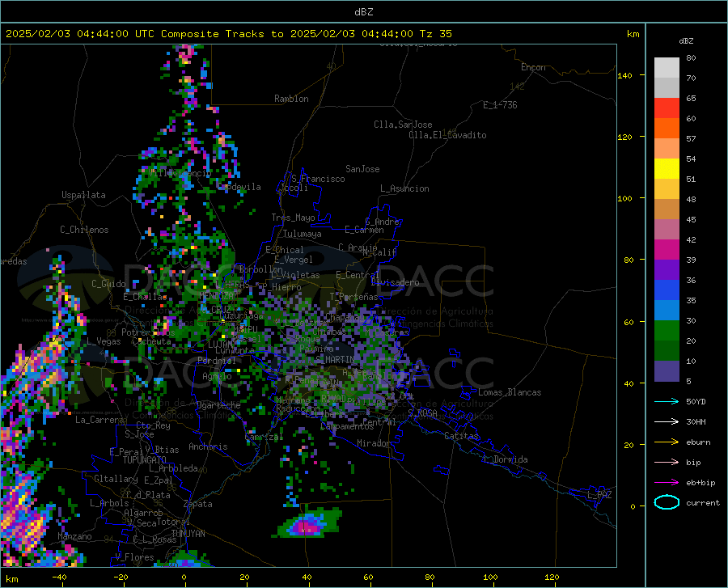728x588 pixels.
Task: Click the dBZ heading above color scale
Action: click(x=686, y=40)
